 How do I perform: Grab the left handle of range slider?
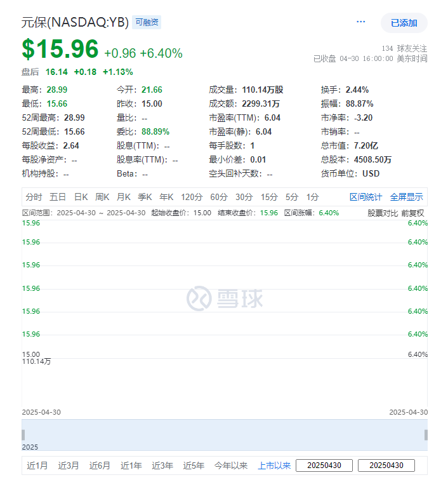(x=23, y=435)
